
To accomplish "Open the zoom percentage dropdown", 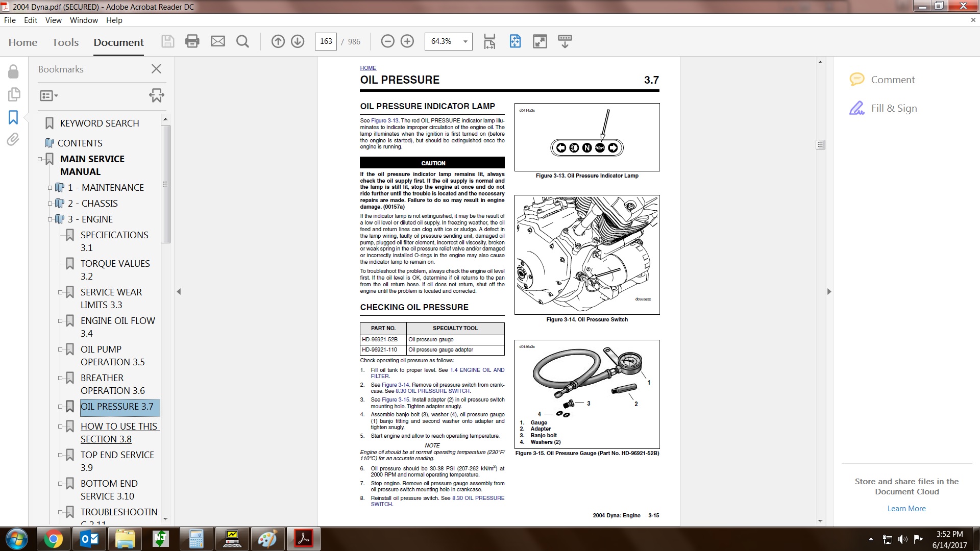I will (465, 41).
